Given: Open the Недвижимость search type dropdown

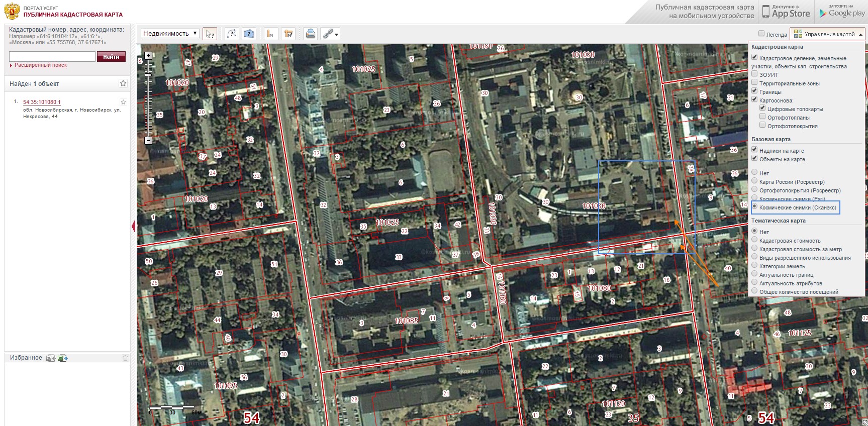Looking at the screenshot, I should pos(170,34).
